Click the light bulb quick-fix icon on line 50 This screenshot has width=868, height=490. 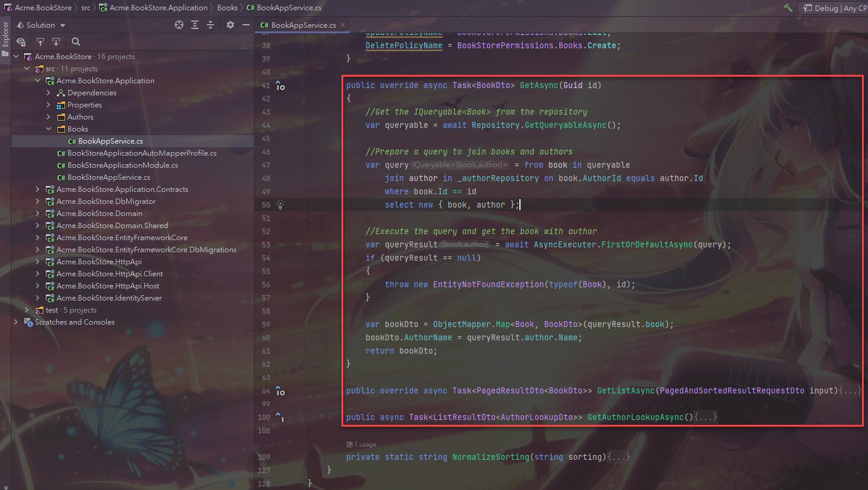[x=280, y=205]
